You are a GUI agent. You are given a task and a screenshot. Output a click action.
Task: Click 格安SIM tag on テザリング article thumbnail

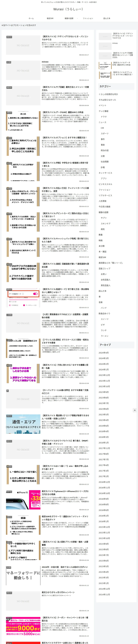[9, 37]
